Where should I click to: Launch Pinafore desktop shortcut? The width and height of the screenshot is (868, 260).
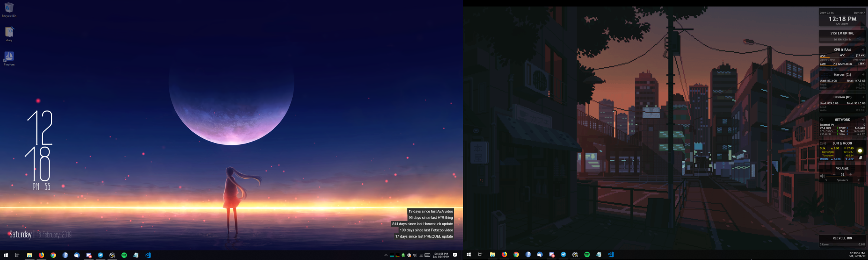tap(9, 58)
